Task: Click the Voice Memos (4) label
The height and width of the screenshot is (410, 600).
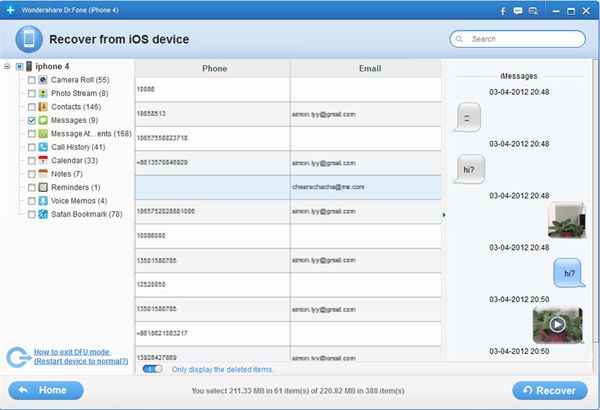Action: (x=79, y=201)
